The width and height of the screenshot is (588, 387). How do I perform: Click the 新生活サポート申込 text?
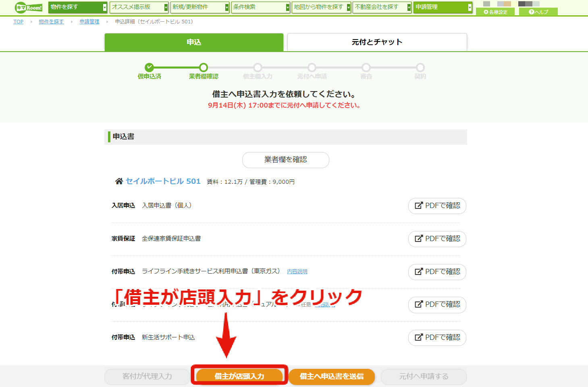pos(168,337)
